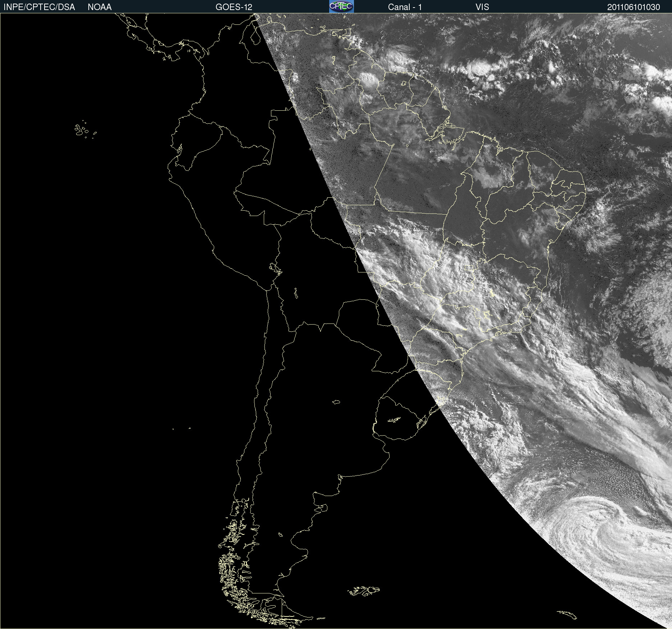Image resolution: width=672 pixels, height=629 pixels.
Task: Click the Canal - 1 channel label
Action: click(405, 7)
